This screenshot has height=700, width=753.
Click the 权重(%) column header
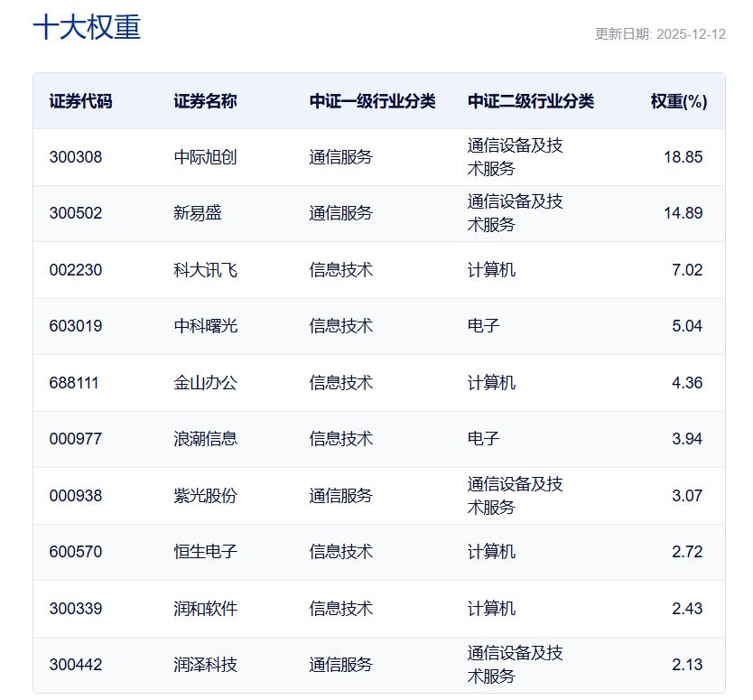pyautogui.click(x=679, y=101)
